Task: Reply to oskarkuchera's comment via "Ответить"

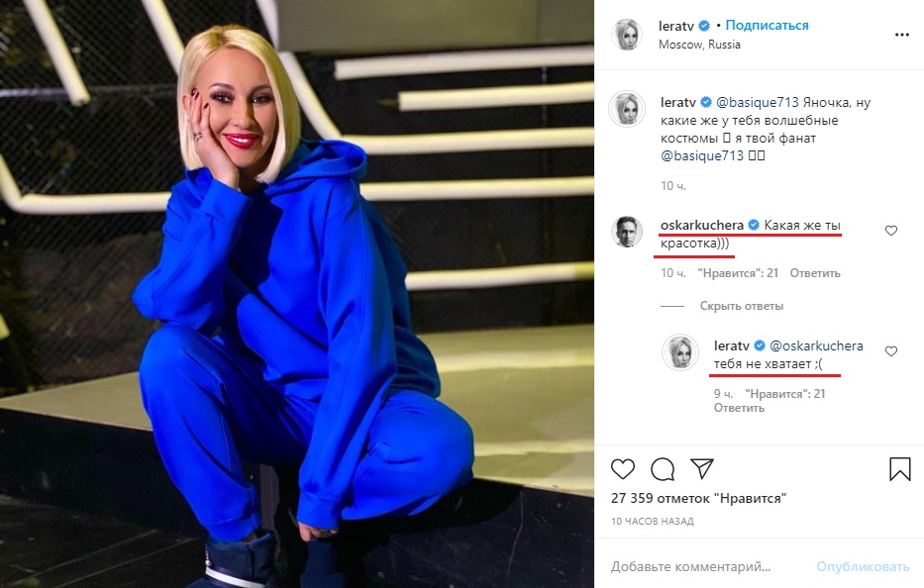Action: tap(815, 273)
